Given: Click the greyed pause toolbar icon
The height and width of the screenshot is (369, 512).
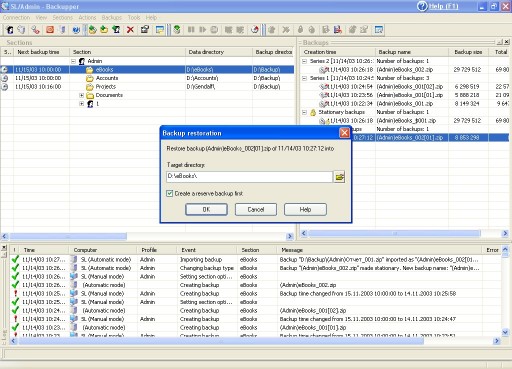Looking at the screenshot, I should click(x=191, y=30).
